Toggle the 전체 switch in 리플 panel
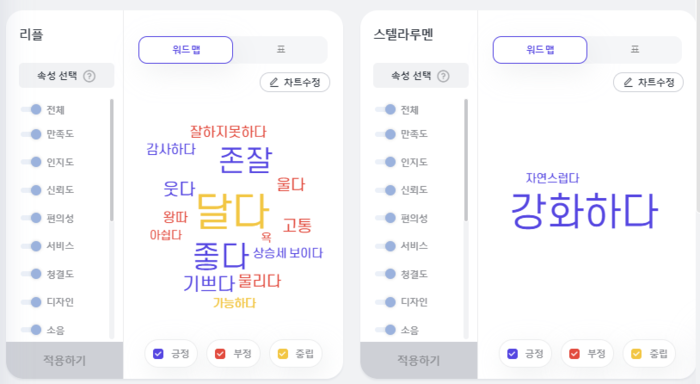The width and height of the screenshot is (700, 384). [x=32, y=109]
